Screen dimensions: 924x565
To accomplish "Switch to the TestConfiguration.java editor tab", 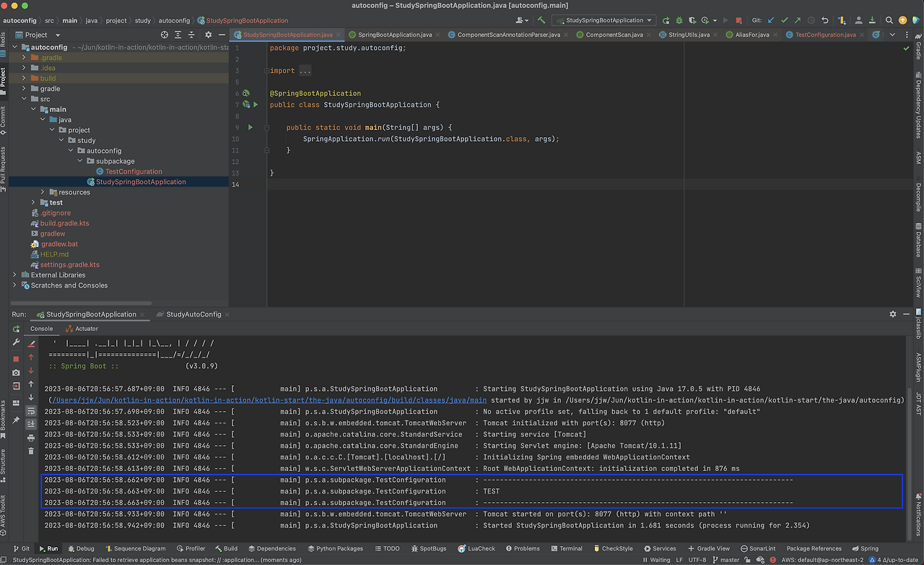I will 825,35.
